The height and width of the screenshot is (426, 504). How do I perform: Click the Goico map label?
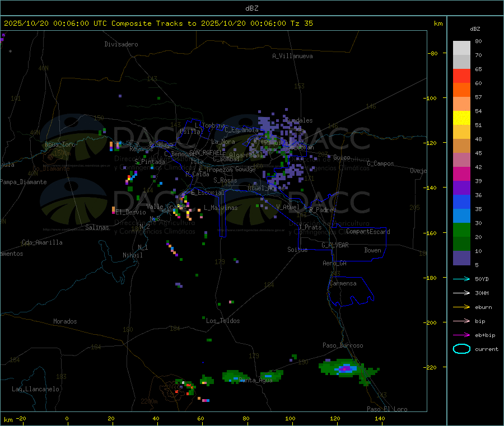(x=342, y=157)
